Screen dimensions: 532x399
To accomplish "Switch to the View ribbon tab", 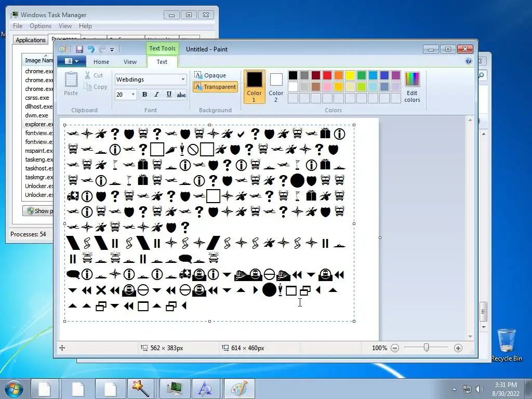I will coord(130,62).
